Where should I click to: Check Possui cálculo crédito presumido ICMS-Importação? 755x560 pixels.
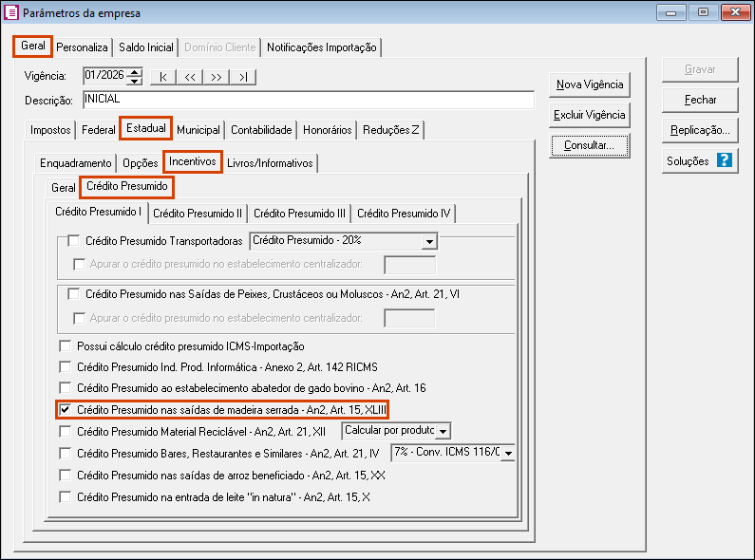pyautogui.click(x=65, y=346)
